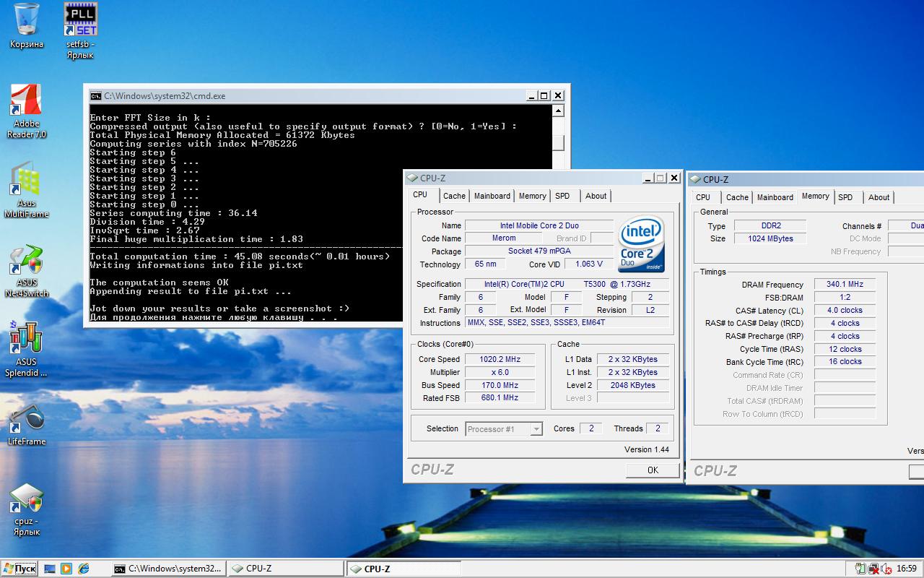This screenshot has height=578, width=924.
Task: Click the Пуск start button
Action: [x=19, y=569]
